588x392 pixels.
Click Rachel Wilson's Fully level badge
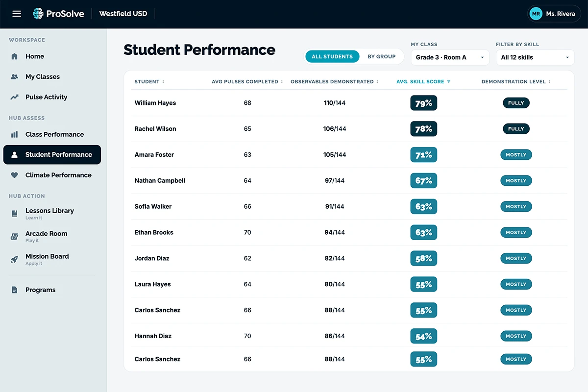516,129
